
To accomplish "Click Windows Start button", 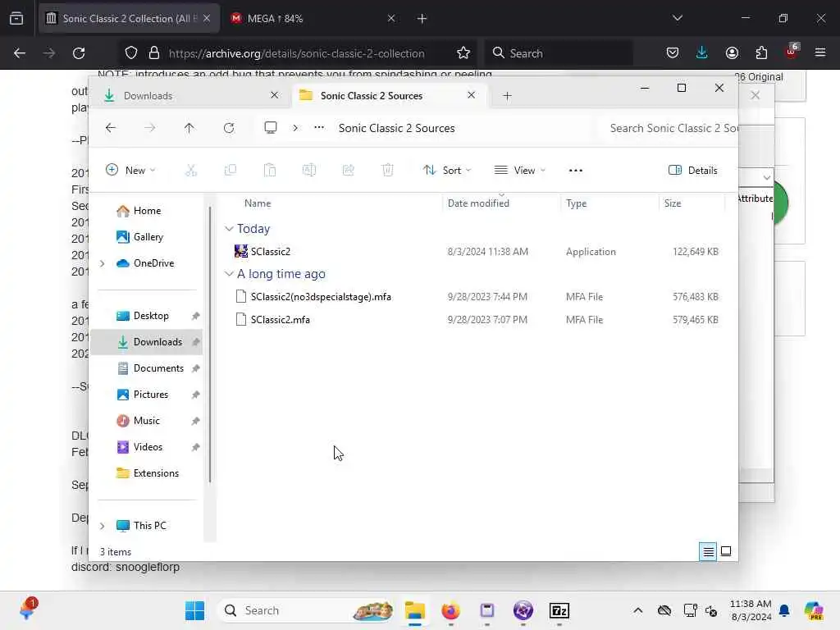I will [x=194, y=610].
